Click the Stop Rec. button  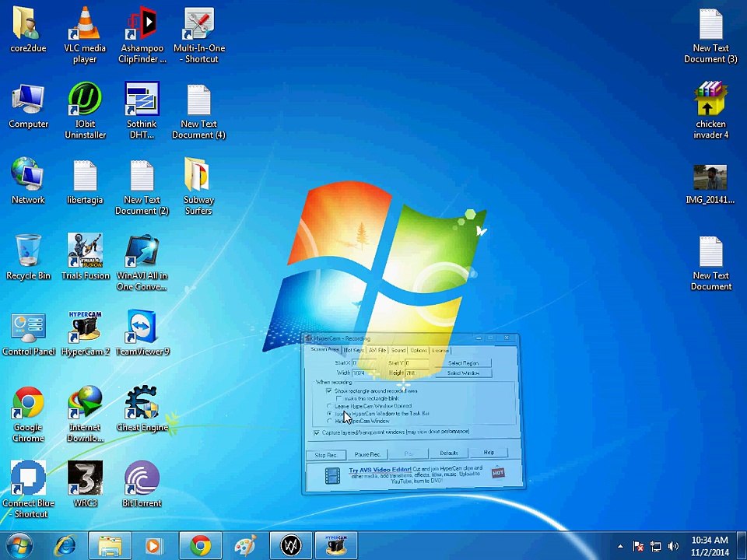point(326,455)
